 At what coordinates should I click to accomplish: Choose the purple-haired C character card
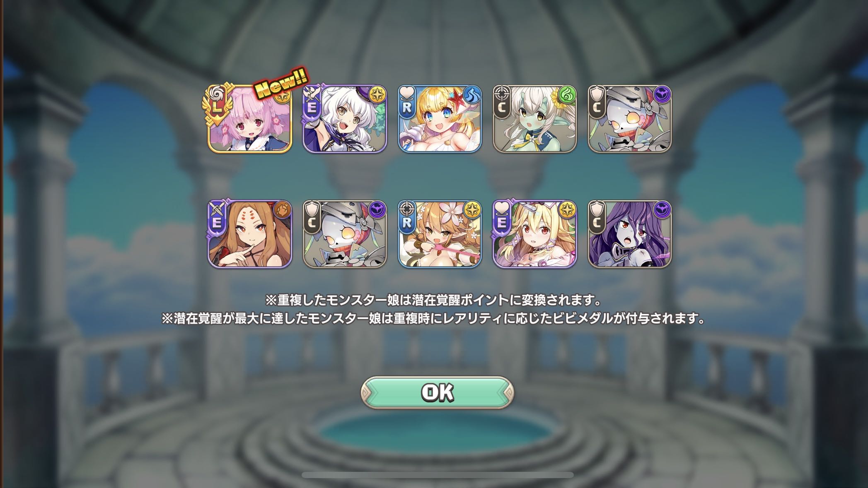click(629, 234)
